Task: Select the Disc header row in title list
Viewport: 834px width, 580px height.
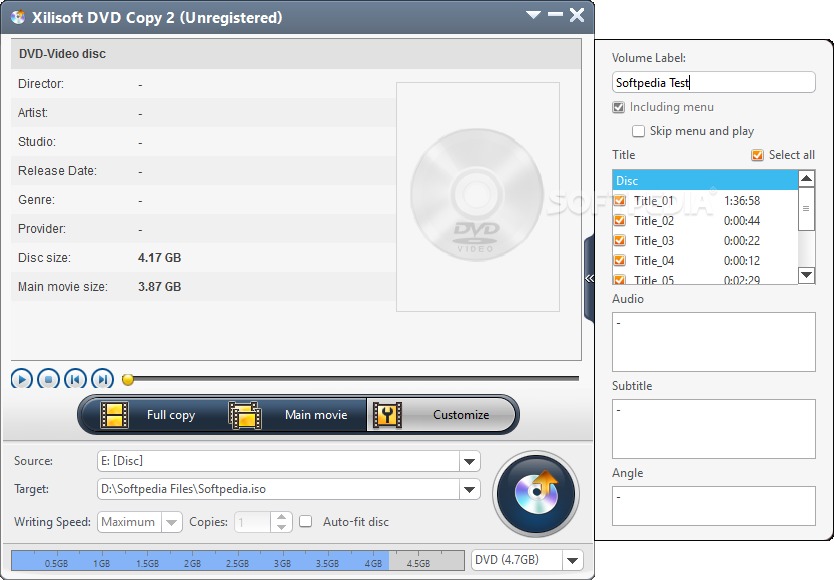Action: pyautogui.click(x=705, y=180)
